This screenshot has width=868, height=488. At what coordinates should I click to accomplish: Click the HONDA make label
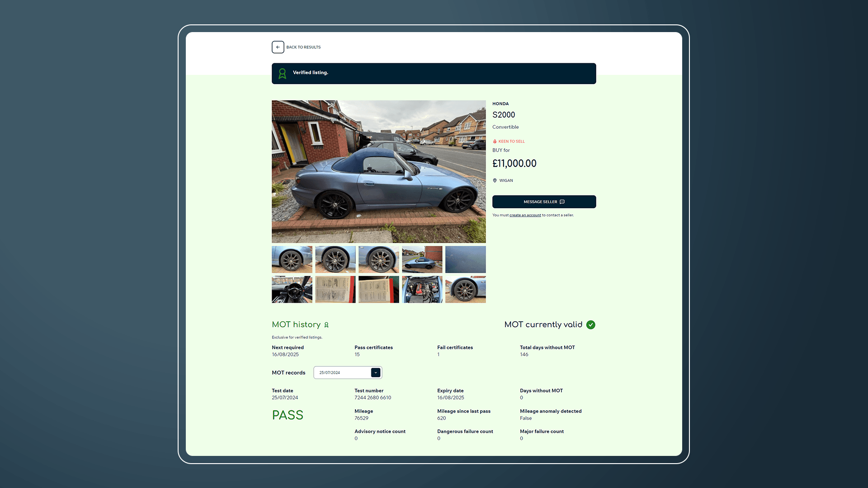click(x=500, y=104)
